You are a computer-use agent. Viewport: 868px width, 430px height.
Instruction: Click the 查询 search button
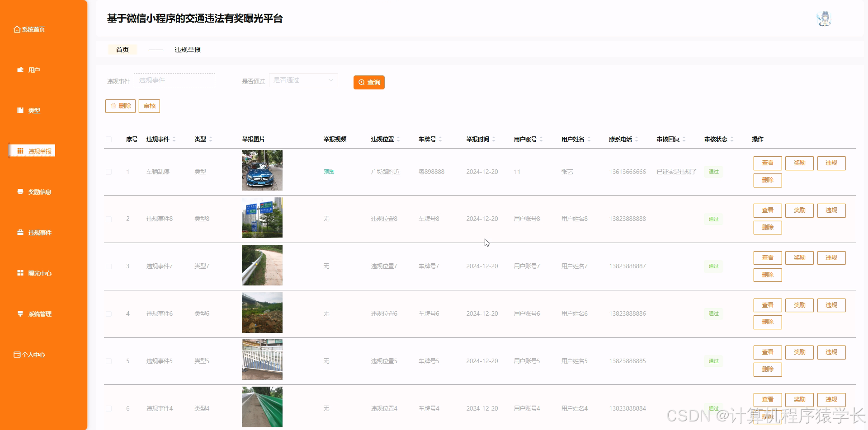coord(369,82)
